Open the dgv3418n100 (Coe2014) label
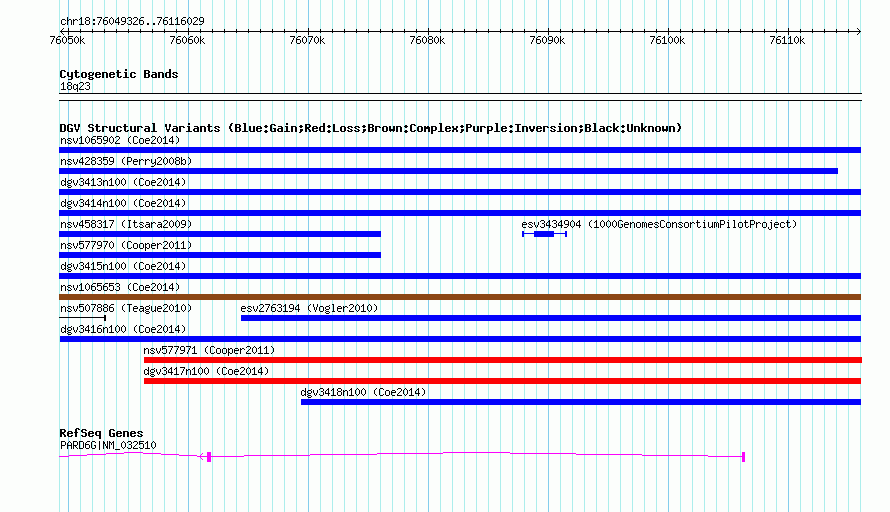Image resolution: width=890 pixels, height=512 pixels. [x=363, y=392]
